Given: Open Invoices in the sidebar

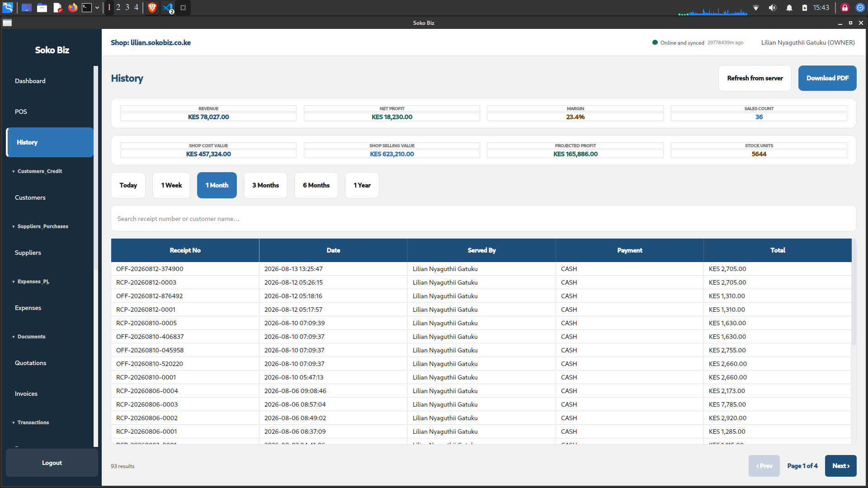Looking at the screenshot, I should [x=50, y=394].
